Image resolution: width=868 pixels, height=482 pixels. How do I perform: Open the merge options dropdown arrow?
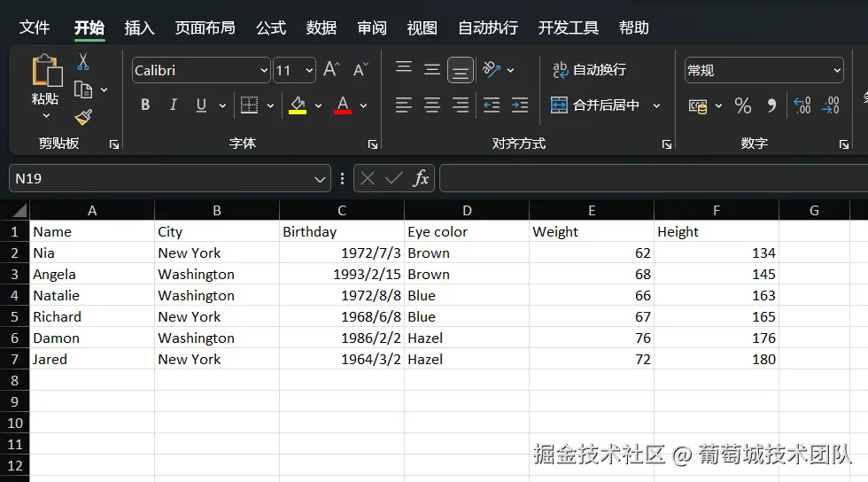tap(656, 105)
